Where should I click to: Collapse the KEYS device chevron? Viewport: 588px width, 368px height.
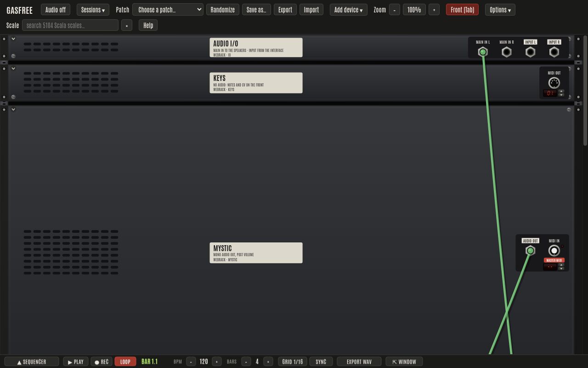13,68
